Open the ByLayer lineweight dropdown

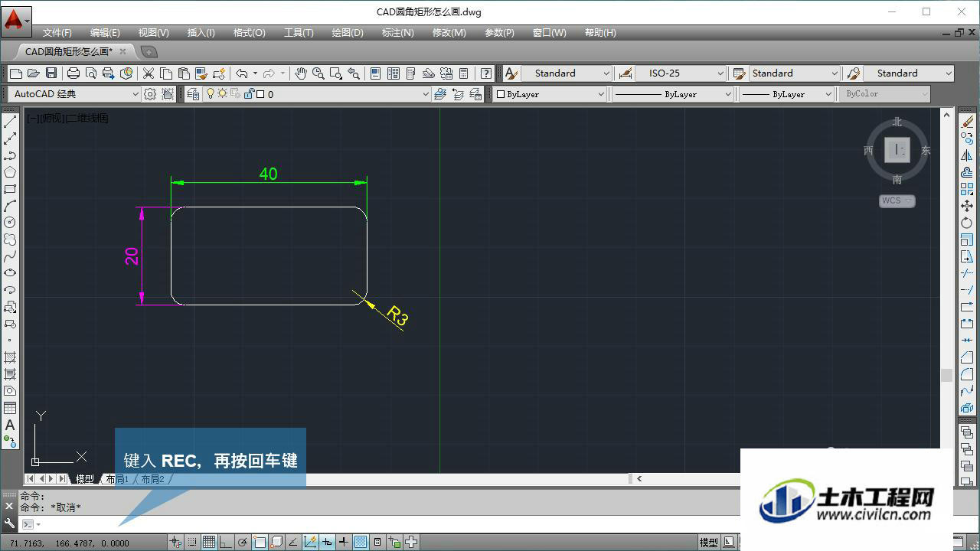point(786,94)
